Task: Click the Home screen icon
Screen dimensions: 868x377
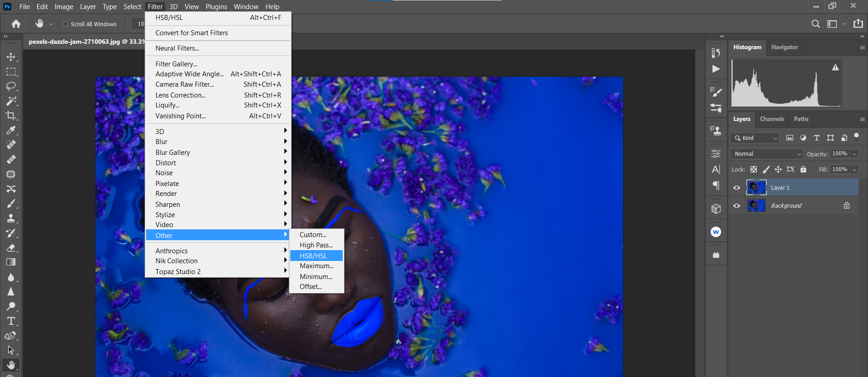Action: pos(16,24)
